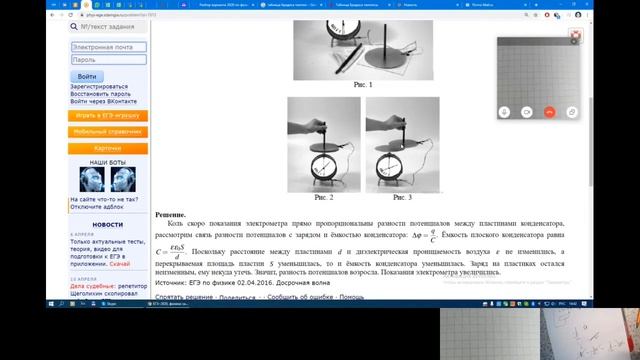Open a new browser tab with plus
The image size is (640, 360).
[x=536, y=5]
